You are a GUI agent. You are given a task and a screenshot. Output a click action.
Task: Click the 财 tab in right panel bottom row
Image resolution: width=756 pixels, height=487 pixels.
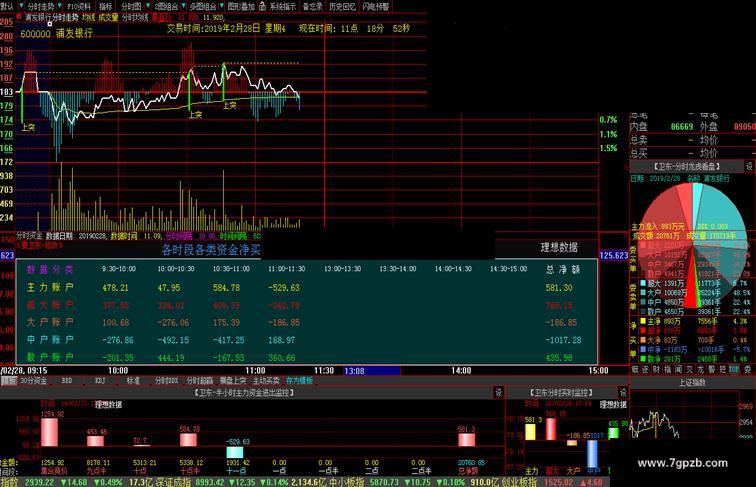point(657,369)
